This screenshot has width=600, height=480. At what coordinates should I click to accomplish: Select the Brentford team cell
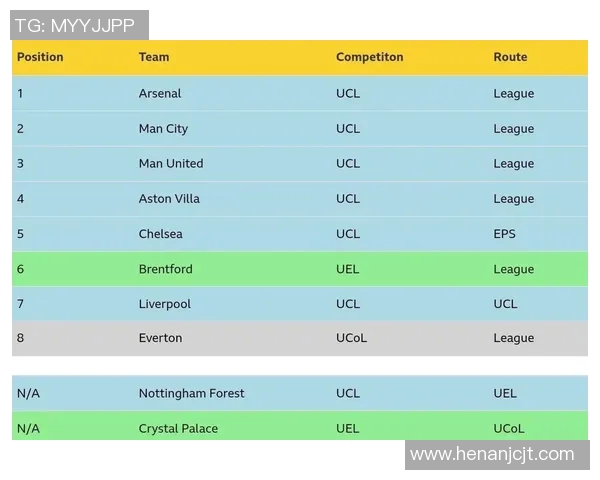(166, 269)
